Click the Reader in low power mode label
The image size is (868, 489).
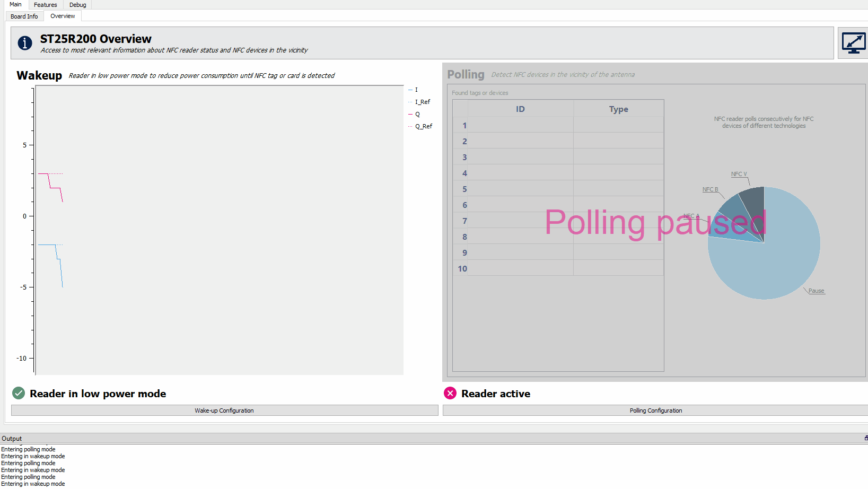(x=98, y=394)
